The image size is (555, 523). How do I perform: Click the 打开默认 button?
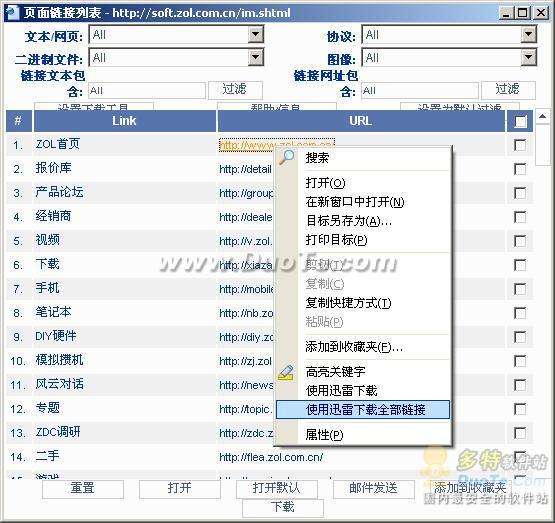(276, 489)
